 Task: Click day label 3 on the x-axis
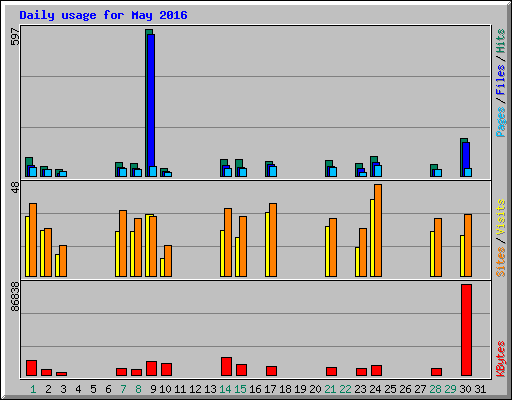(63, 389)
